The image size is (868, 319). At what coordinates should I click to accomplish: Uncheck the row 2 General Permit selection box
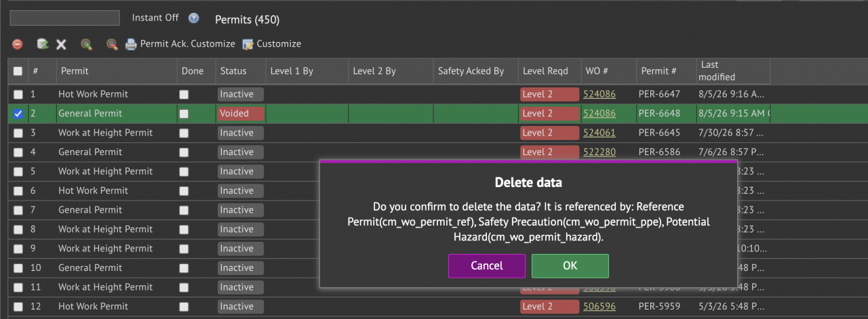pos(18,114)
